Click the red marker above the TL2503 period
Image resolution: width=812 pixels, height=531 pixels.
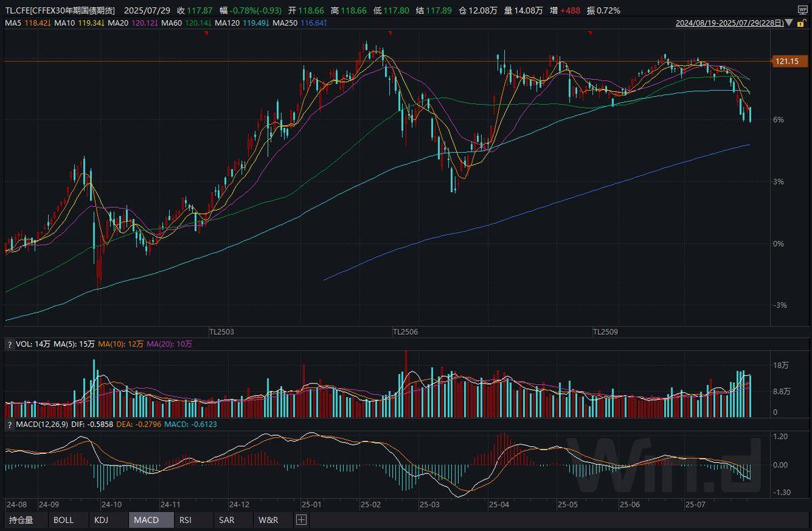tap(206, 33)
